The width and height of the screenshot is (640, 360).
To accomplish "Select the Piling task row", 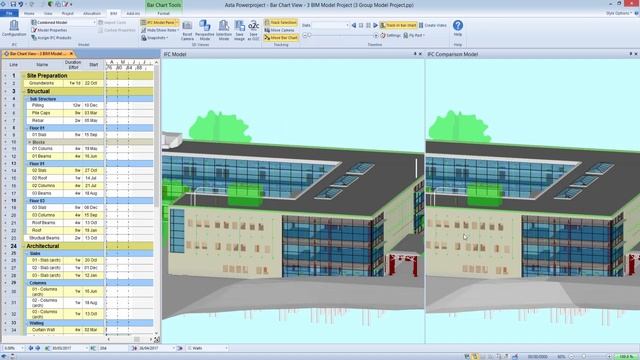I will click(x=64, y=105).
